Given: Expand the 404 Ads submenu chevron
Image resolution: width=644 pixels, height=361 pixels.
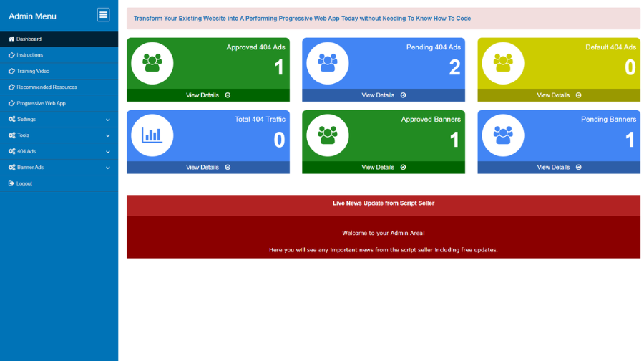Looking at the screenshot, I should point(107,152).
